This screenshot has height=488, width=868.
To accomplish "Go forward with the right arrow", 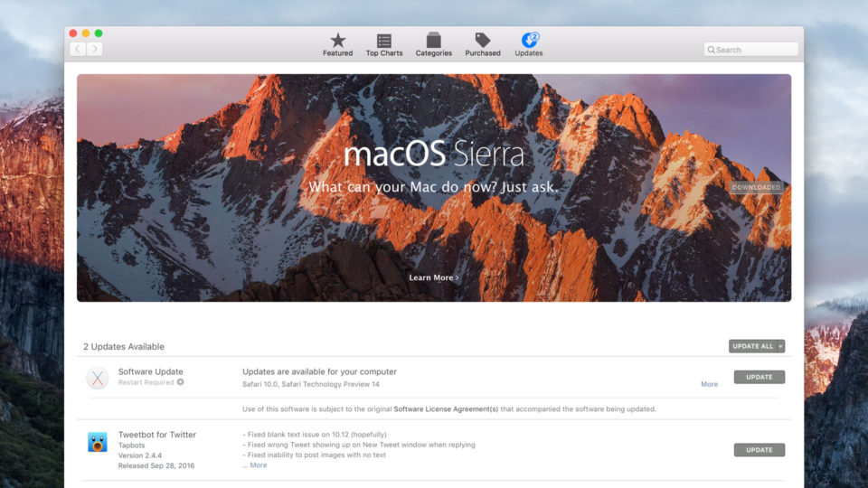I will pos(95,49).
